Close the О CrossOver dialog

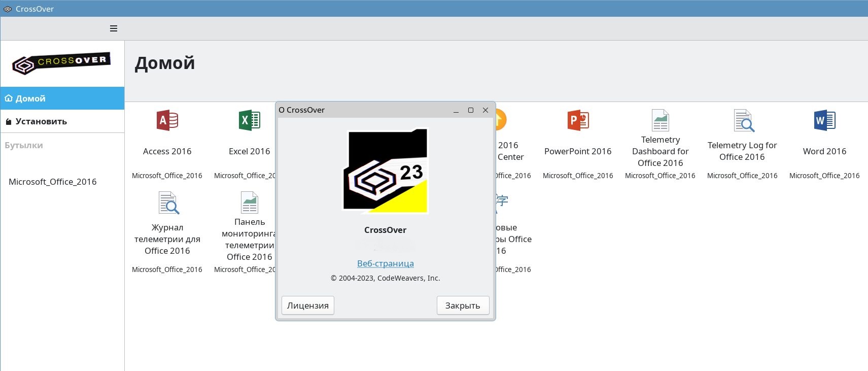click(485, 110)
